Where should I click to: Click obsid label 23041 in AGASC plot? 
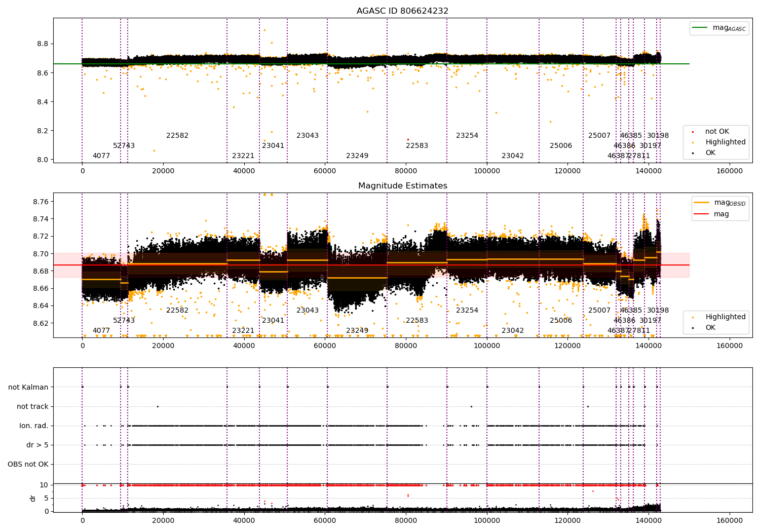coord(273,145)
